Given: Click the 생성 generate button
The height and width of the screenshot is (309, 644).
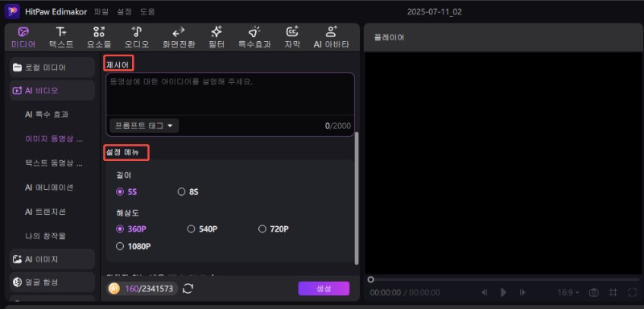Looking at the screenshot, I should click(x=324, y=289).
